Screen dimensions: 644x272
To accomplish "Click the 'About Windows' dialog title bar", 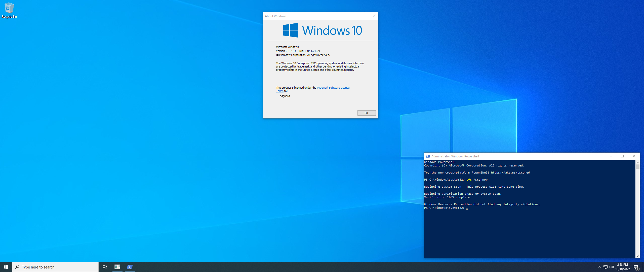I will (317, 16).
